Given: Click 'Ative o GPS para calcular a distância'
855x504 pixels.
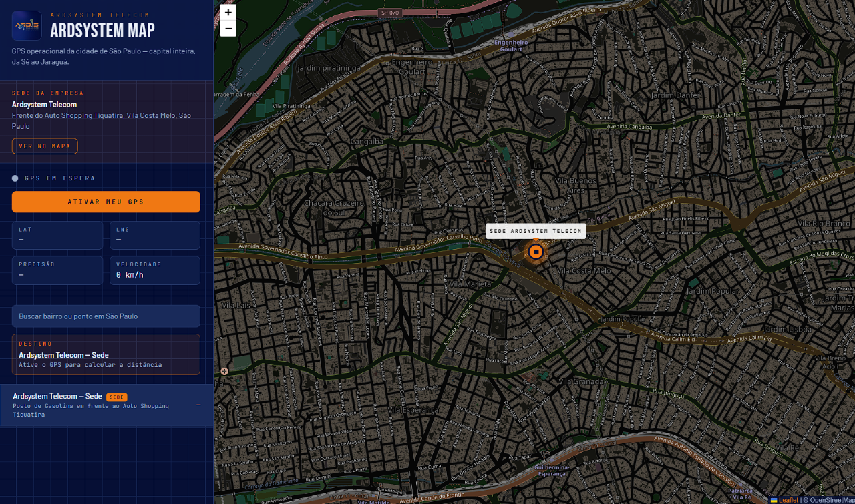Looking at the screenshot, I should [90, 365].
